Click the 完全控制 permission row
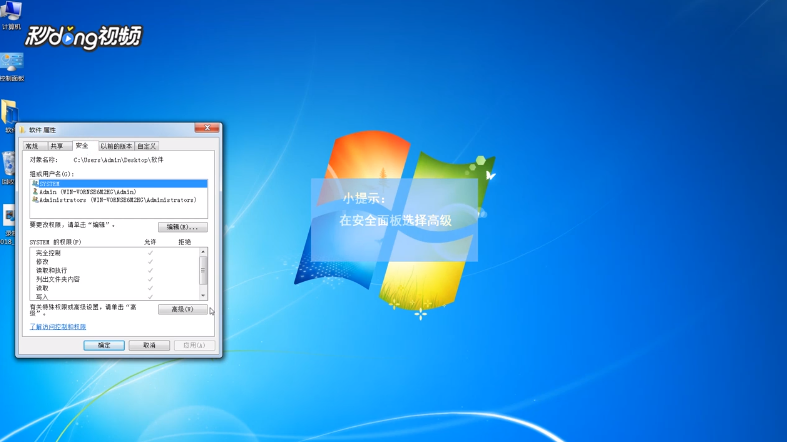Screen dimensions: 787x442 (x=114, y=253)
